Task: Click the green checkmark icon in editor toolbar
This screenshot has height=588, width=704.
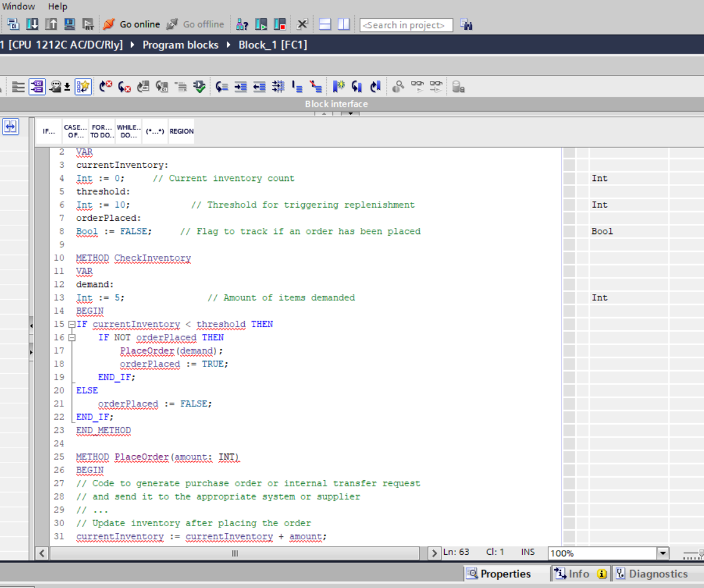Action: pos(199,87)
